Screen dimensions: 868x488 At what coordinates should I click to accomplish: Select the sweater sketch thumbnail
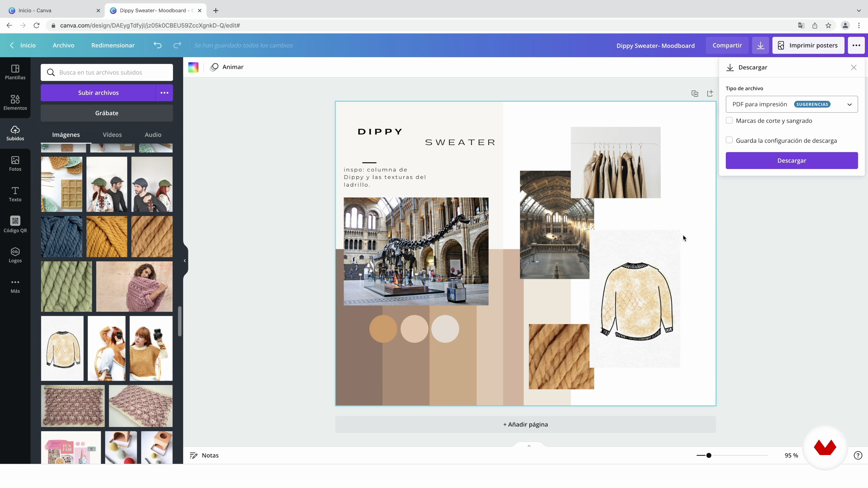62,348
